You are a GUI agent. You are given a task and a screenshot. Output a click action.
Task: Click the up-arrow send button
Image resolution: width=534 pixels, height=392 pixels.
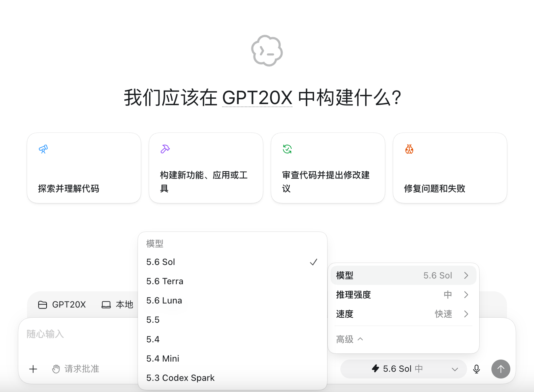pos(501,369)
